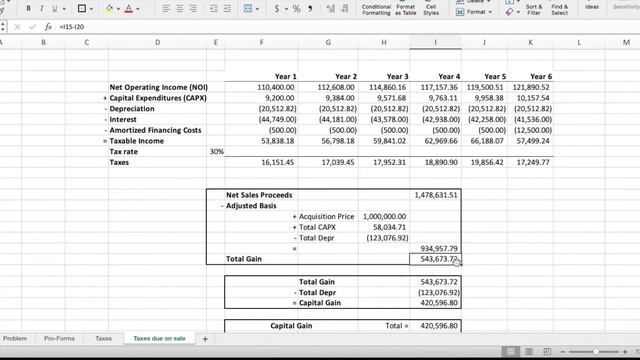This screenshot has height=360, width=640.
Task: Open Sort & Filter
Action: click(x=534, y=9)
